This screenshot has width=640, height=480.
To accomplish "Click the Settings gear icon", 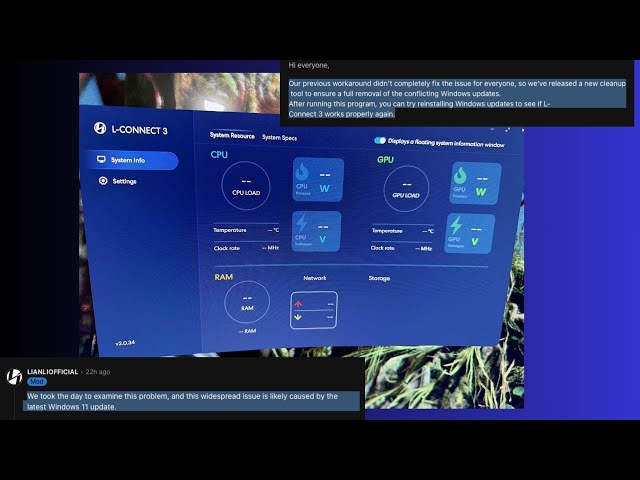I will tap(103, 180).
